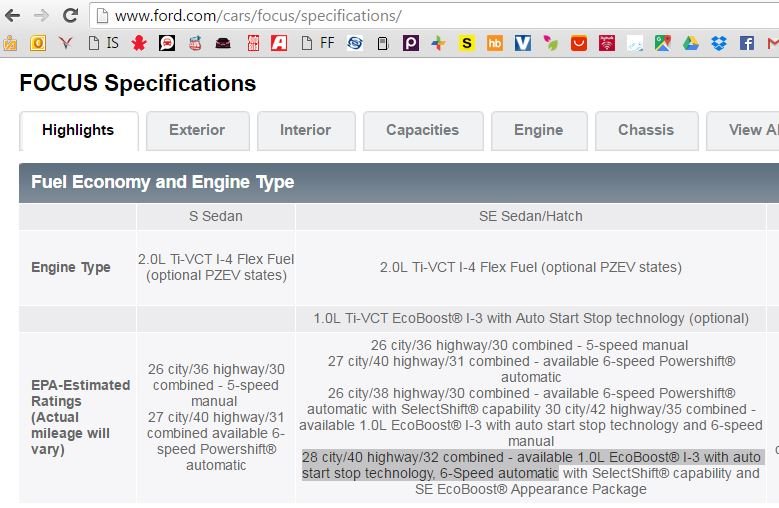Click the SE Sedan/Hatch 2.0L Flex Fuel cell

click(531, 268)
